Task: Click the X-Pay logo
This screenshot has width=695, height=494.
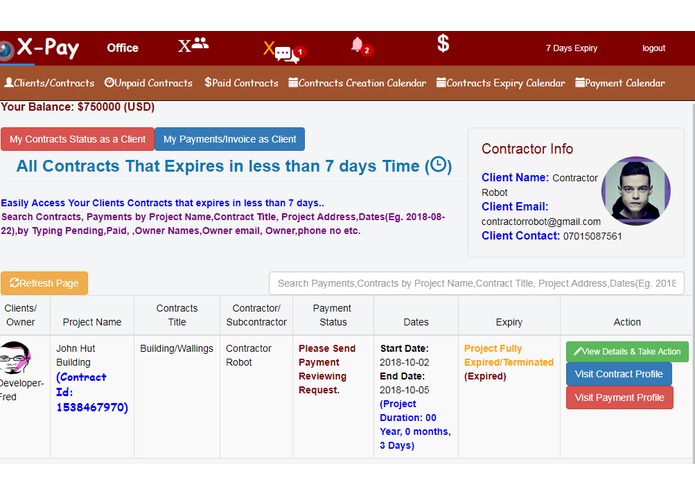Action: pyautogui.click(x=40, y=48)
